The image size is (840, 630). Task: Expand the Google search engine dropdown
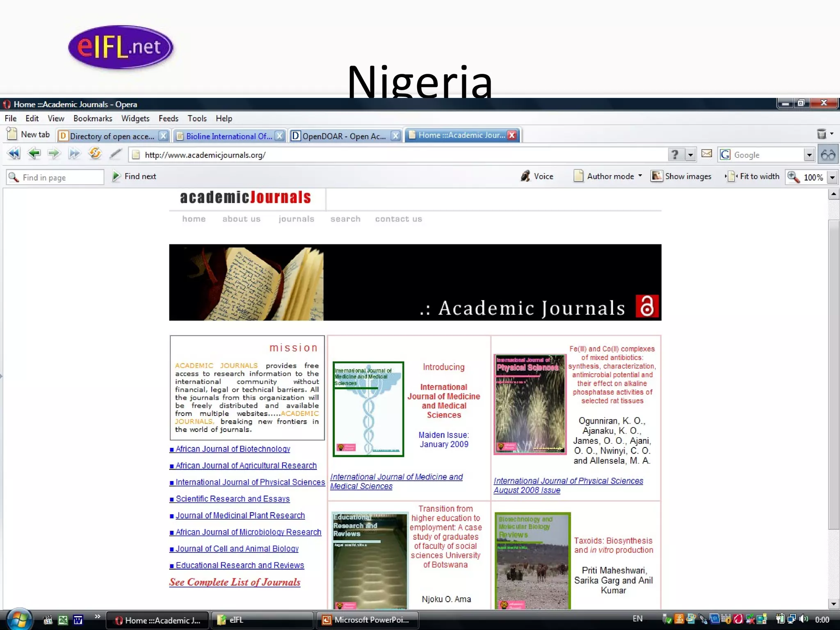tap(809, 155)
